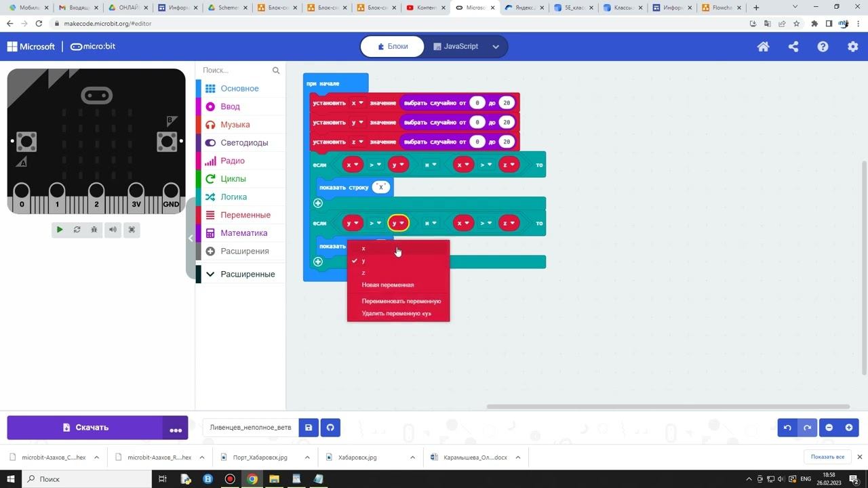Undo the last block change
Screen dimensions: 868x488
click(787, 428)
